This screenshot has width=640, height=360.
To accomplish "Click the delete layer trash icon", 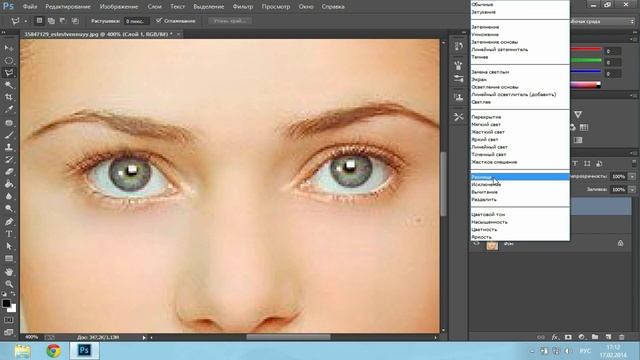I will [622, 337].
